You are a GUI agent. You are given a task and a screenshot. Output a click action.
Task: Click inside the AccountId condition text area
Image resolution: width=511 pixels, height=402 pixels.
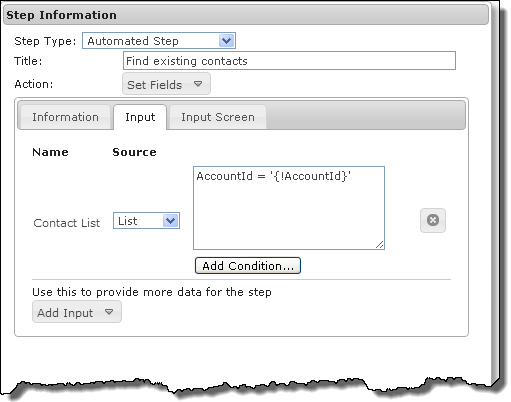[289, 208]
